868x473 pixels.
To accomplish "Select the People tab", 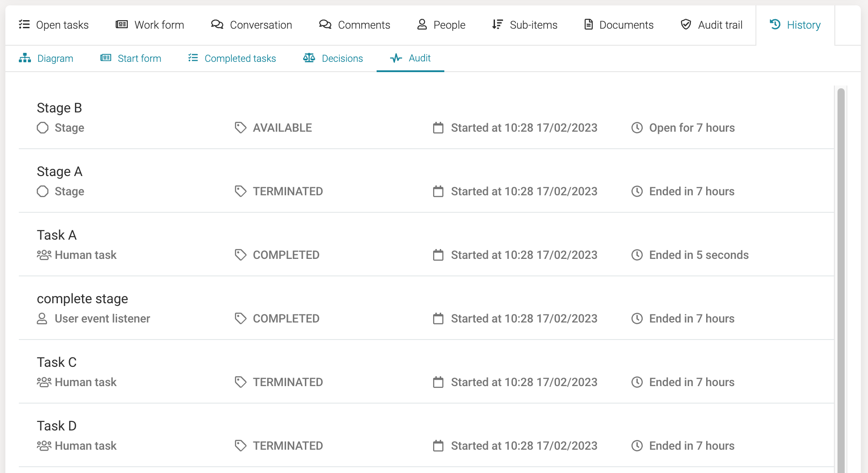I will tap(441, 25).
